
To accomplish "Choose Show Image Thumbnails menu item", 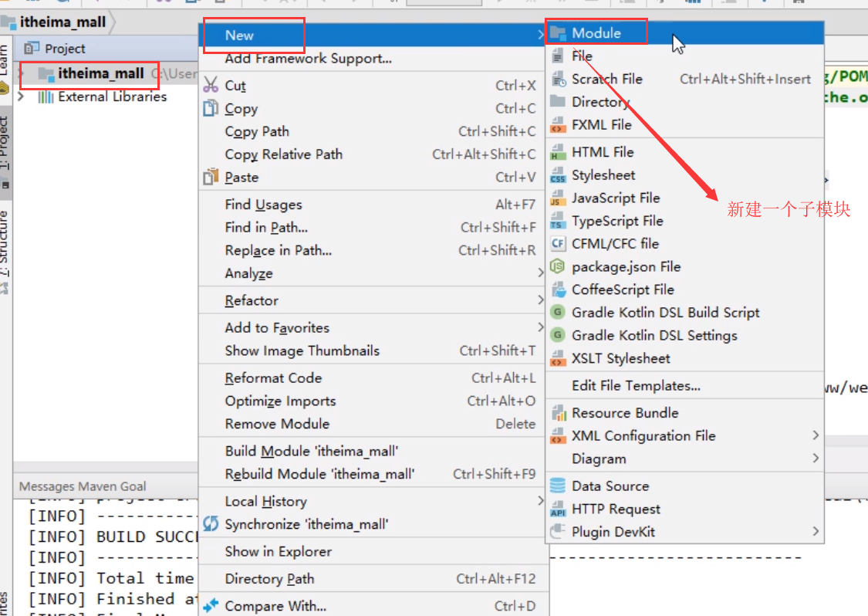I will [x=373, y=350].
